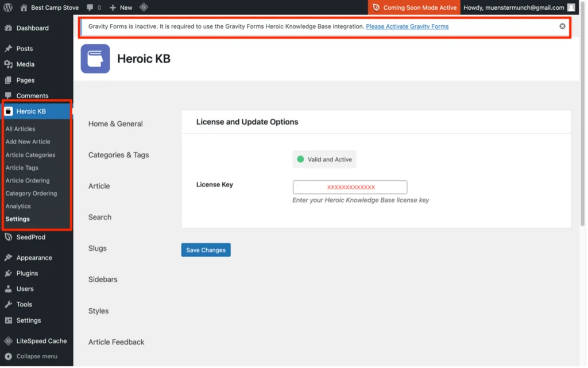Click Save Changes button
This screenshot has height=368, width=588.
pos(206,250)
